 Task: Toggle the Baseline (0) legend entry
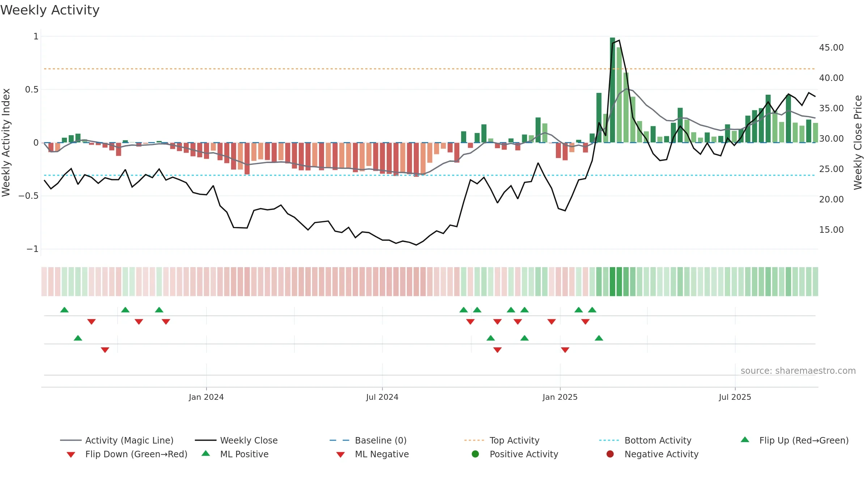click(368, 440)
